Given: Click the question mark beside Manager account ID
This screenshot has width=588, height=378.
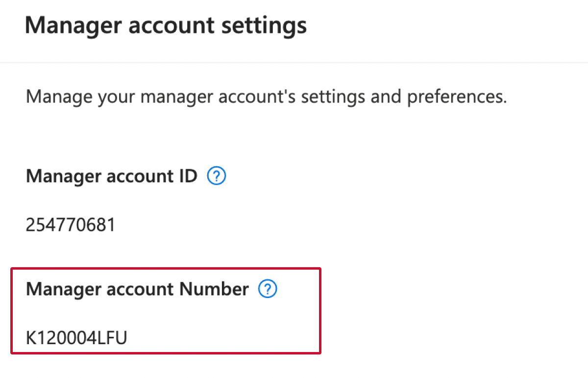Looking at the screenshot, I should click(x=216, y=176).
